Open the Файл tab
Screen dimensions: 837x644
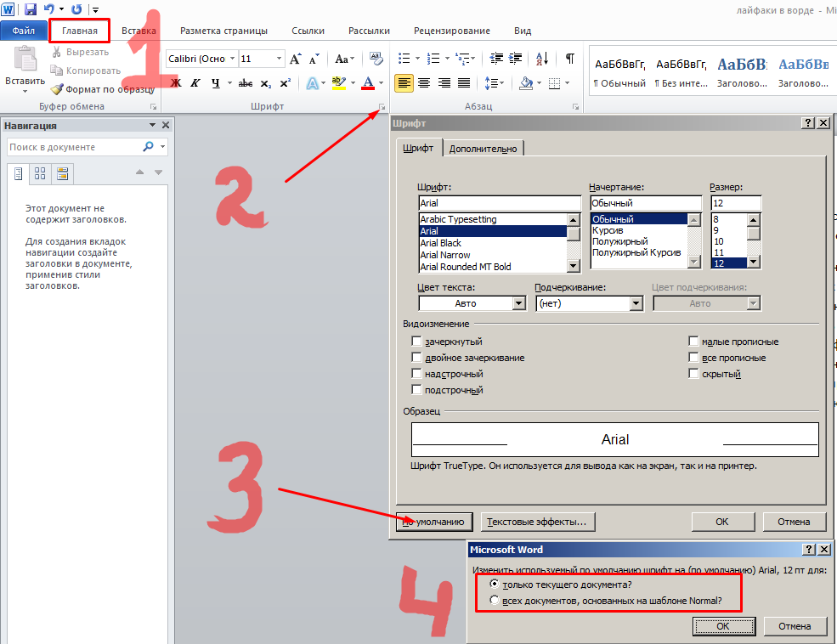[24, 31]
